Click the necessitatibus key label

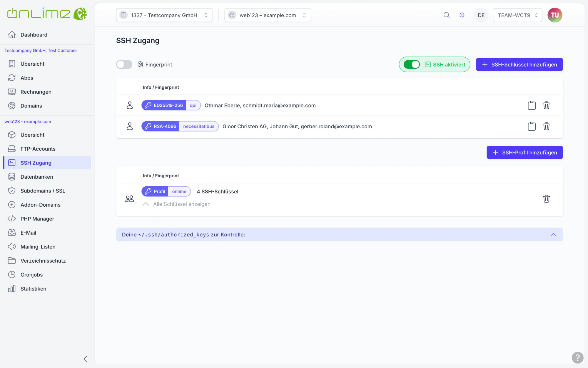(199, 126)
